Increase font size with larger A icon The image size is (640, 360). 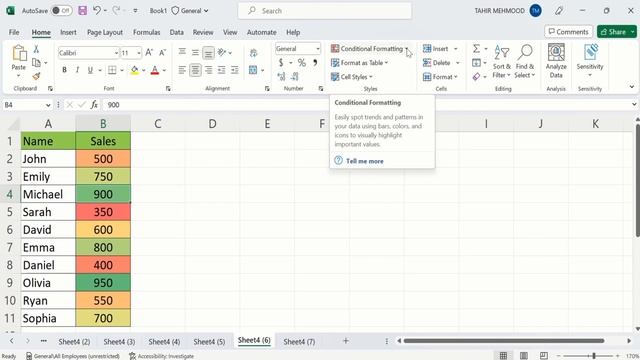point(149,53)
